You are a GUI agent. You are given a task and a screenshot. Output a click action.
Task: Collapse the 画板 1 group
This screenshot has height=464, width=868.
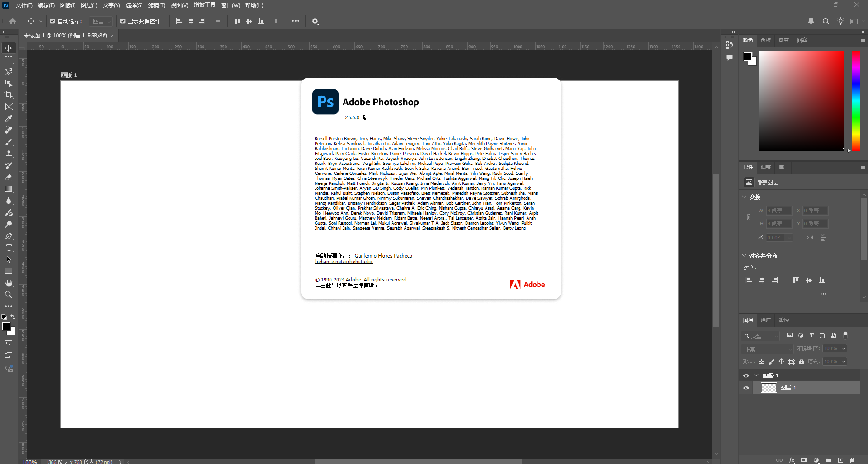pyautogui.click(x=757, y=375)
